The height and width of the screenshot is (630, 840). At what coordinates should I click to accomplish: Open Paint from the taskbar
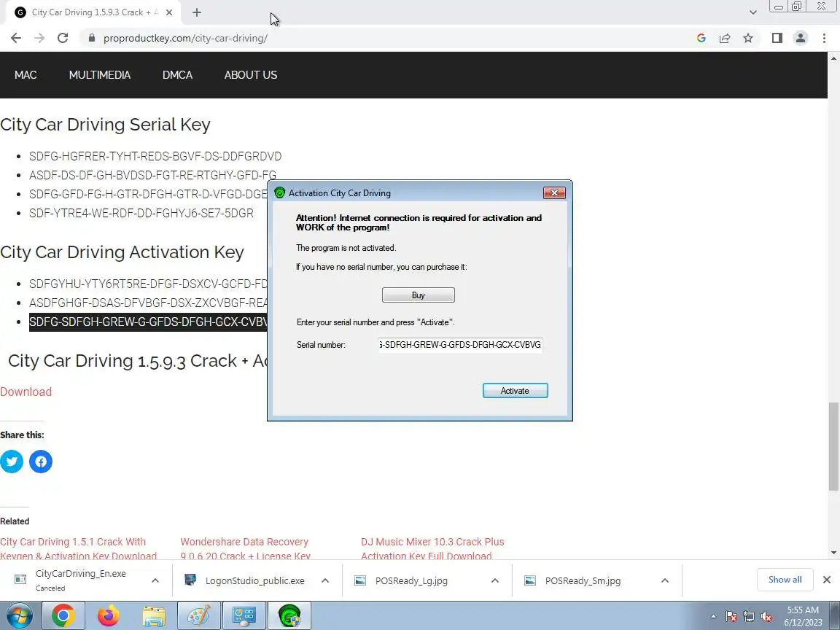pos(199,616)
